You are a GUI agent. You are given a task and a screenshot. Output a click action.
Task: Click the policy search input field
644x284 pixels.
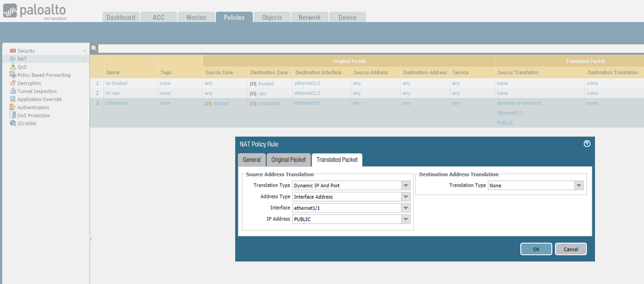coord(367,48)
